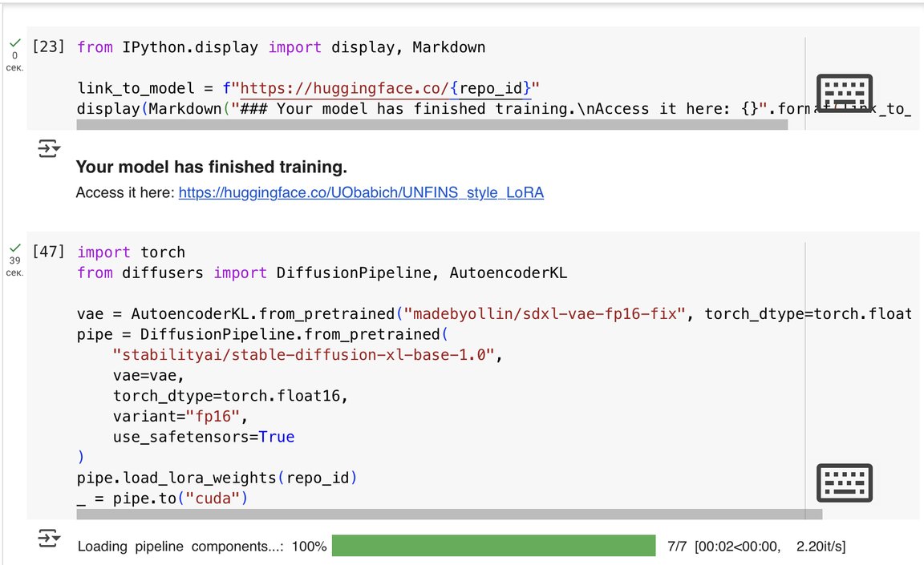The image size is (924, 565).
Task: Click the keyboard icon in the IPython display cell
Action: point(844,93)
